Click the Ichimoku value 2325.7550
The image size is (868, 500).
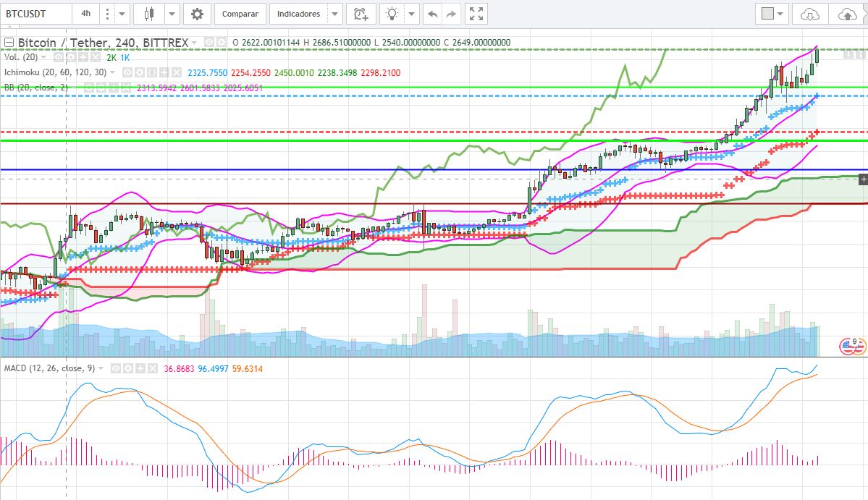point(208,72)
